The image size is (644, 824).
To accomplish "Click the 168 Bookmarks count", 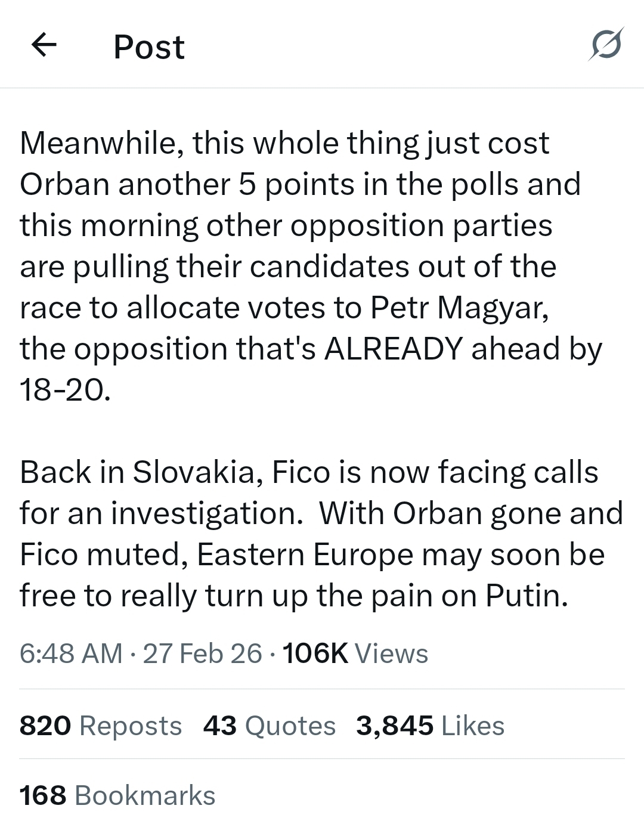I will 117,795.
